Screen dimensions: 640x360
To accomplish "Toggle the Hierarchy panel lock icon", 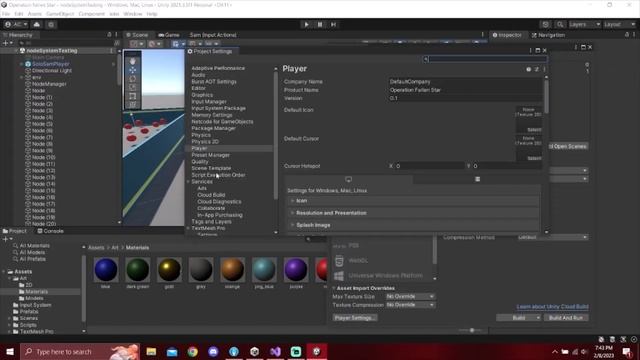I will (109, 35).
